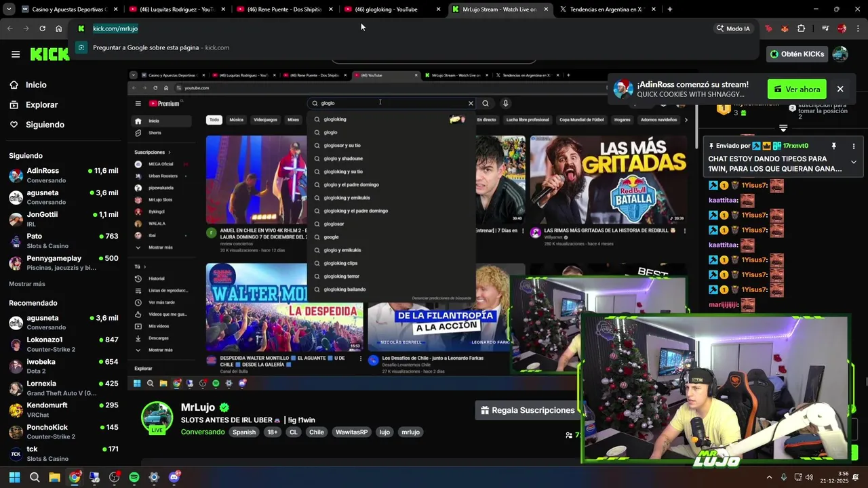Open a new Chrome tab
This screenshot has height=488, width=868.
[x=670, y=9]
